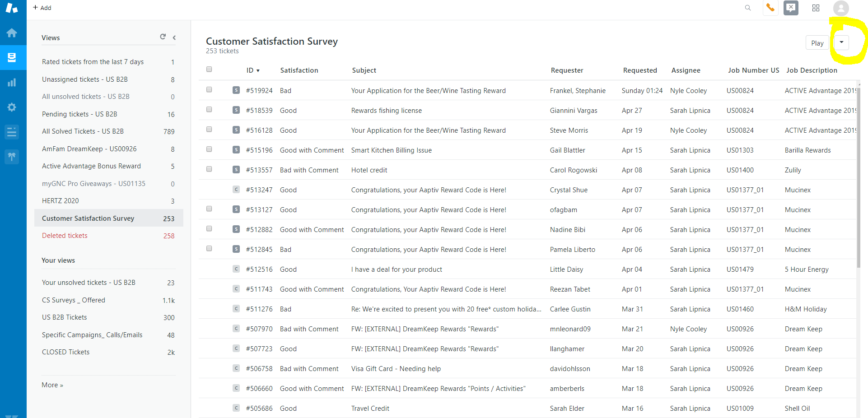The height and width of the screenshot is (418, 868).
Task: Open Reporting bar chart icon in sidebar
Action: tap(12, 83)
